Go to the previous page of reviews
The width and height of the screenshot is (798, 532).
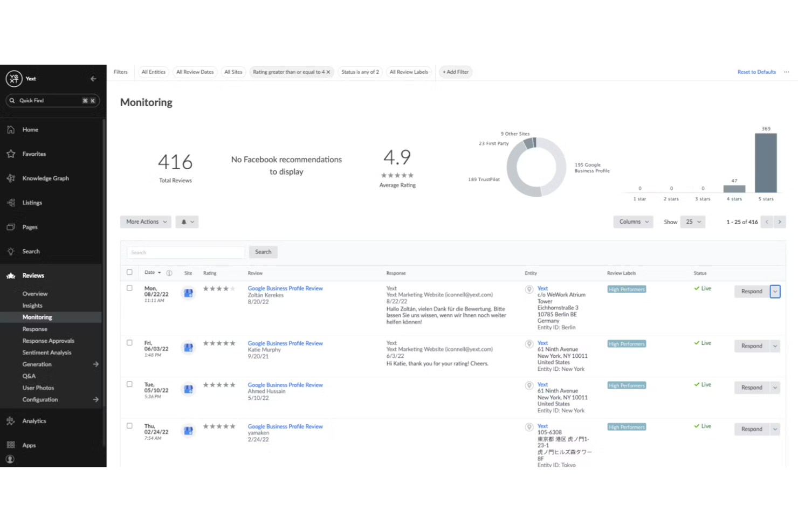coord(767,222)
